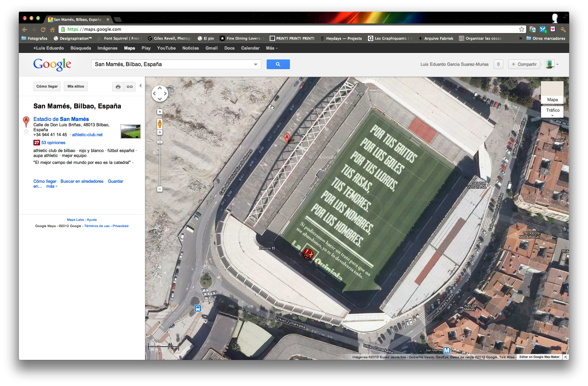Viewport: 588px width, 386px height.
Task: Click the rotate-view button above the pegman
Action: coord(160,112)
